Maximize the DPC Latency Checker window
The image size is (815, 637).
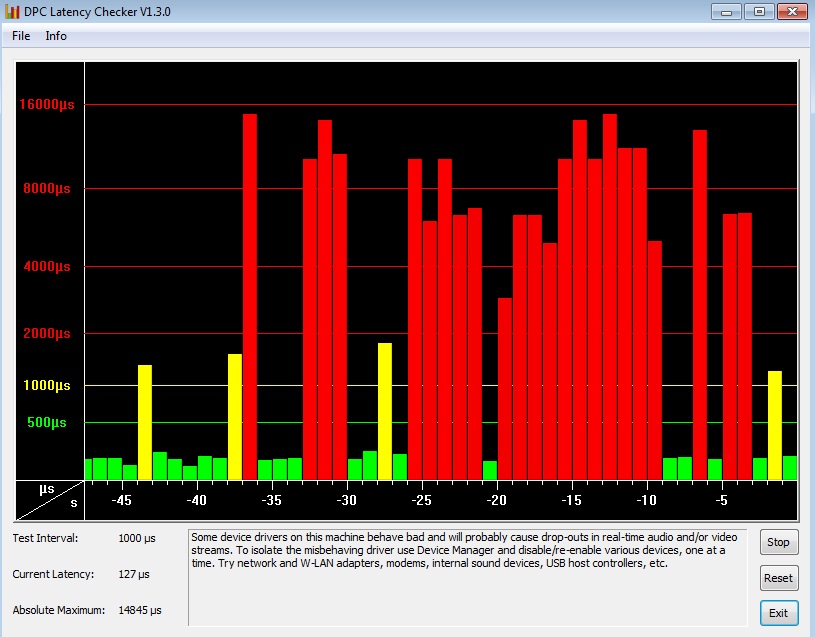tap(759, 11)
